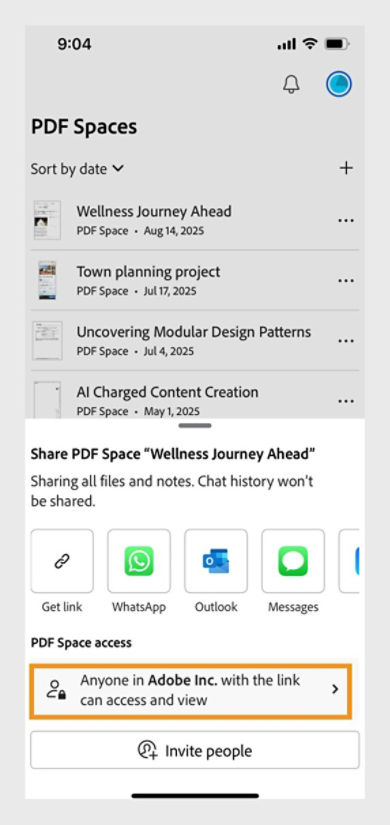390x825 pixels.
Task: Open more options for Town planning project
Action: 346,281
